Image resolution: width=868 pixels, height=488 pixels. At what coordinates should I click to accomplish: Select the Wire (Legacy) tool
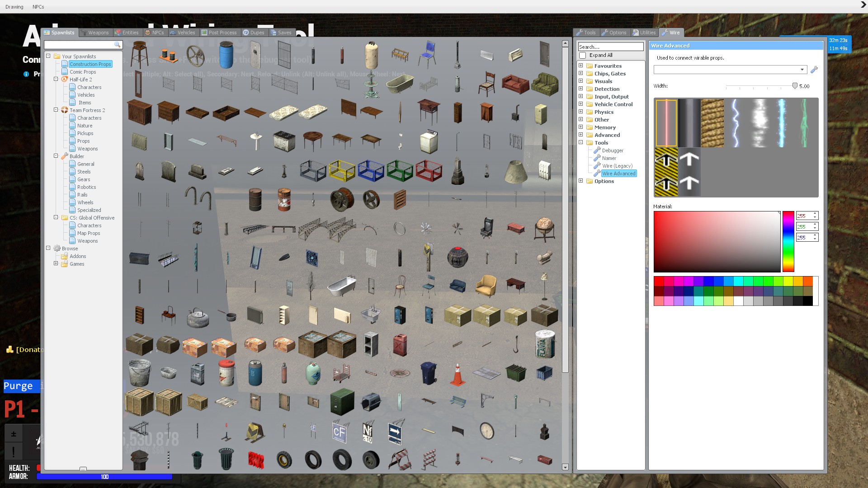(617, 166)
